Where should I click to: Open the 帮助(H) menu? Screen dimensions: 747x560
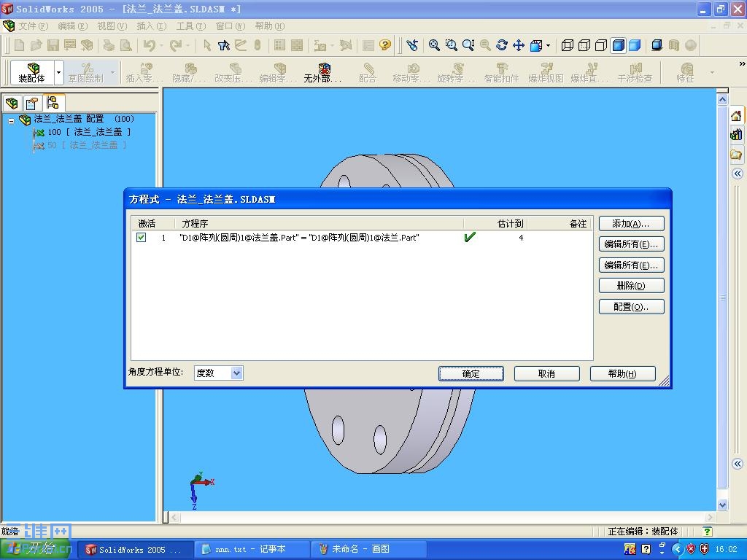tap(269, 26)
